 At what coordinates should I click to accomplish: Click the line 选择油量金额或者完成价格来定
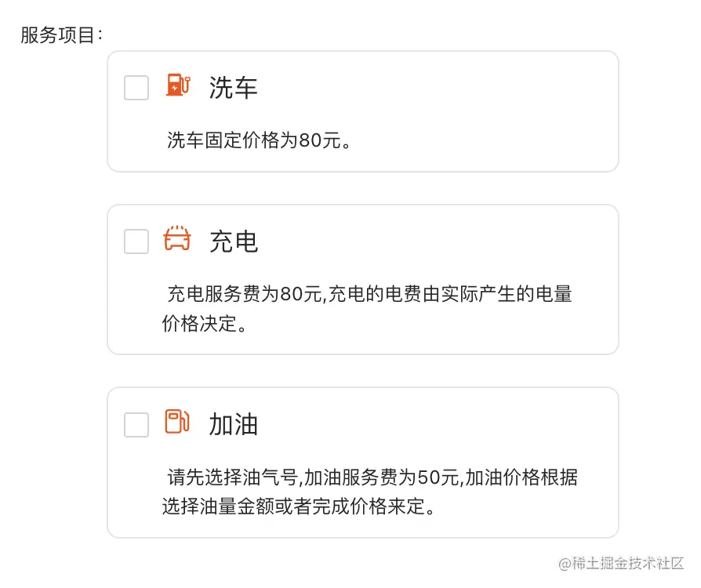(x=298, y=506)
